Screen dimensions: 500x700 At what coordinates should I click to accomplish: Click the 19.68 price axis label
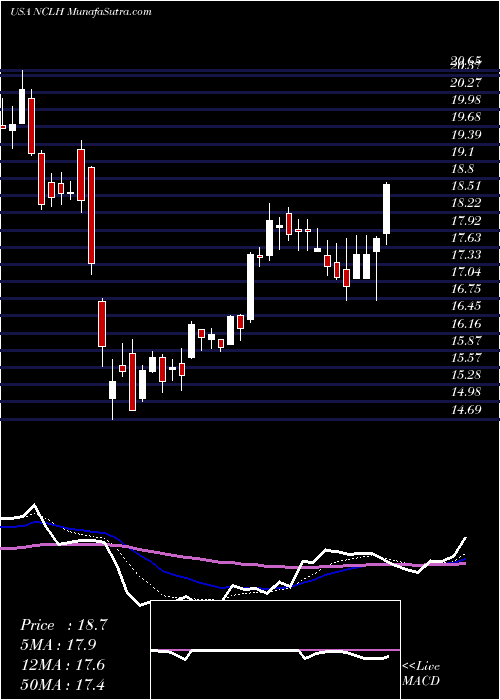point(466,117)
